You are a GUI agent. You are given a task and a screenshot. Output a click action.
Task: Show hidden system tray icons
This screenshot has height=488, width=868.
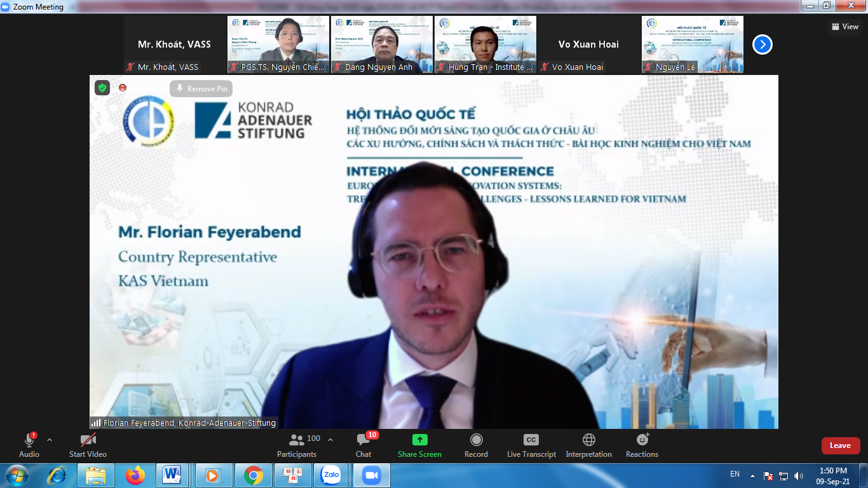point(753,475)
